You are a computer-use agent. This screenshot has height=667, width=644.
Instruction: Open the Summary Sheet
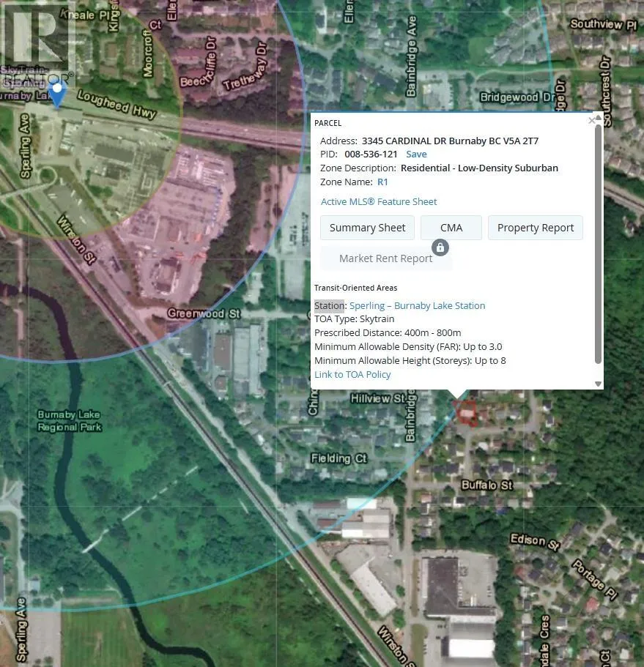pos(367,228)
